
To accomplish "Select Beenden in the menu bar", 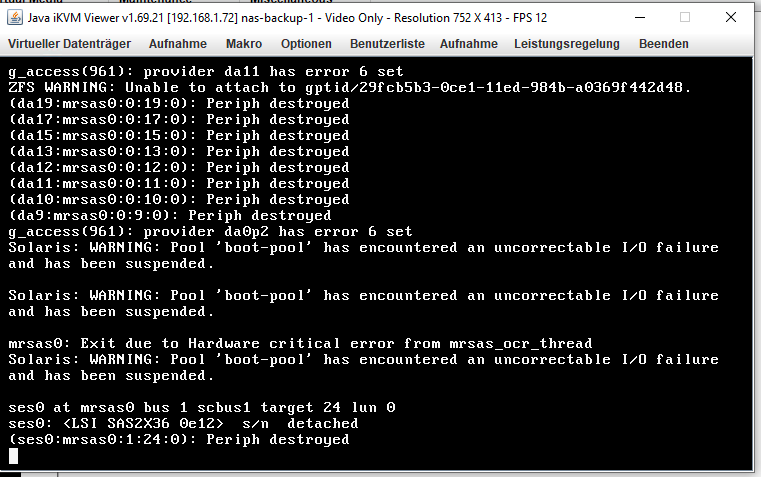I will click(663, 44).
